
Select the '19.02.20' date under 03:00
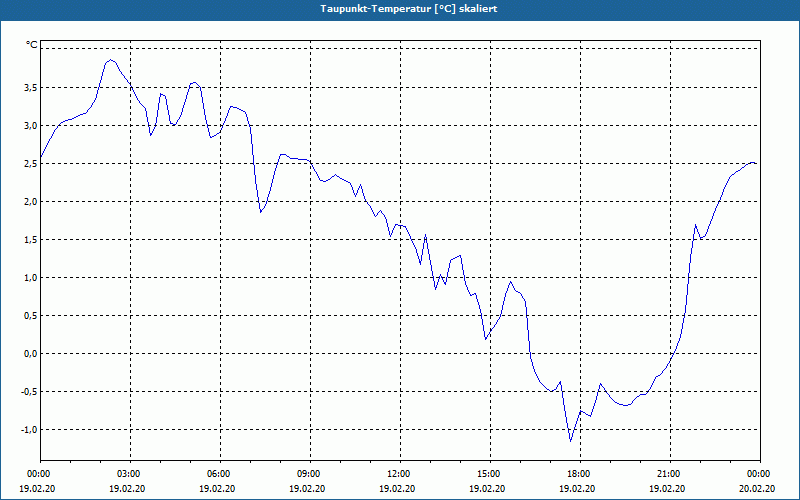128,488
